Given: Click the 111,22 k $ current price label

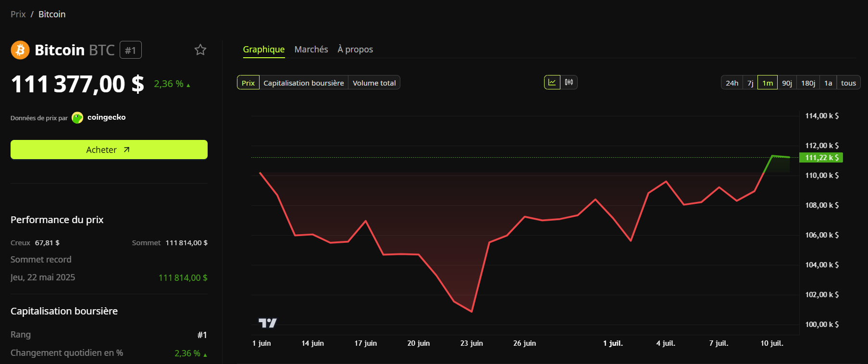Looking at the screenshot, I should (821, 158).
